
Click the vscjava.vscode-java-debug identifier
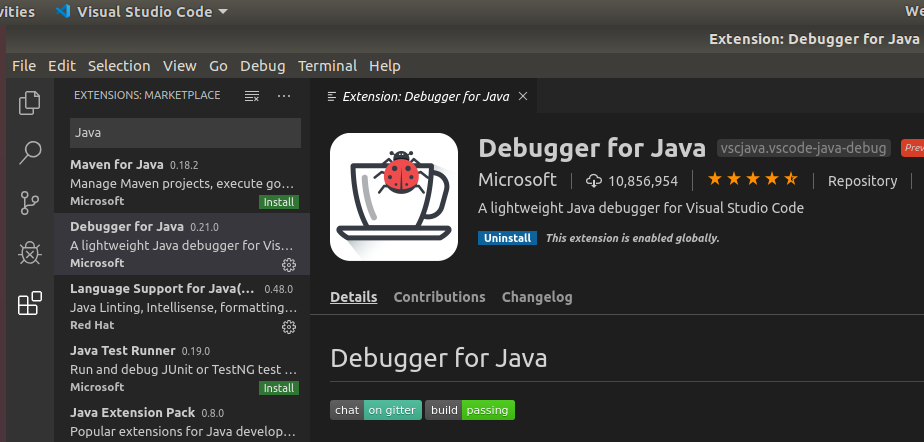pyautogui.click(x=804, y=148)
